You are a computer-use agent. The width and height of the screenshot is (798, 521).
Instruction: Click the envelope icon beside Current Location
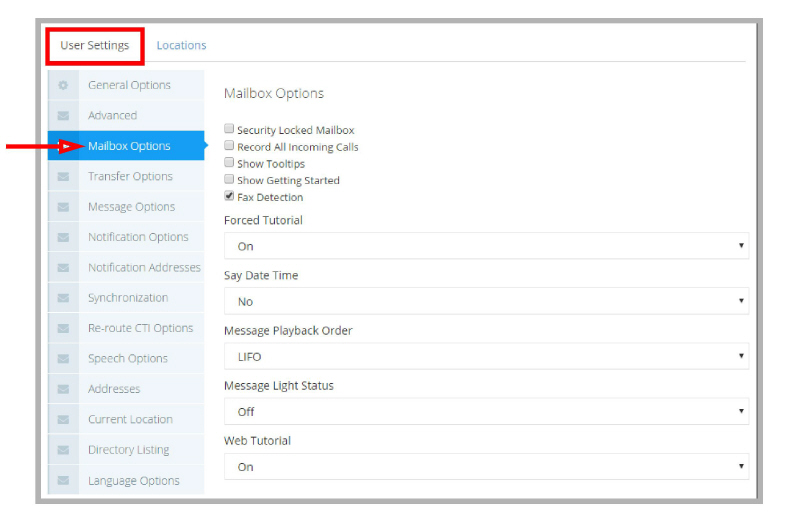63,420
